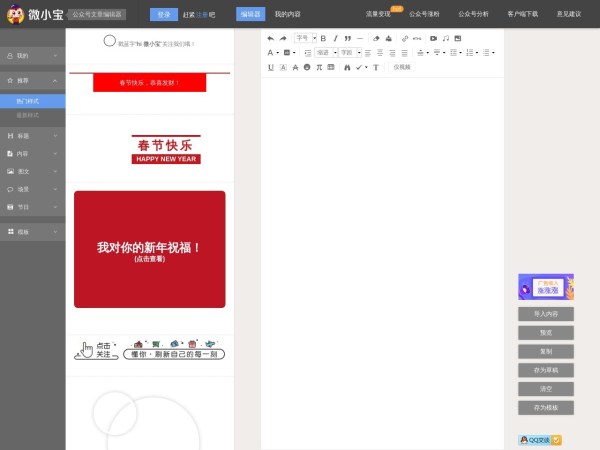This screenshot has width=600, height=450.
Task: Click the undo arrow icon
Action: pos(270,38)
